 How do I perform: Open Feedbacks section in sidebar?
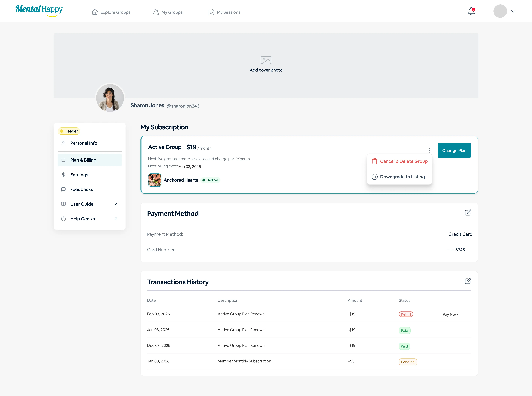[90, 189]
